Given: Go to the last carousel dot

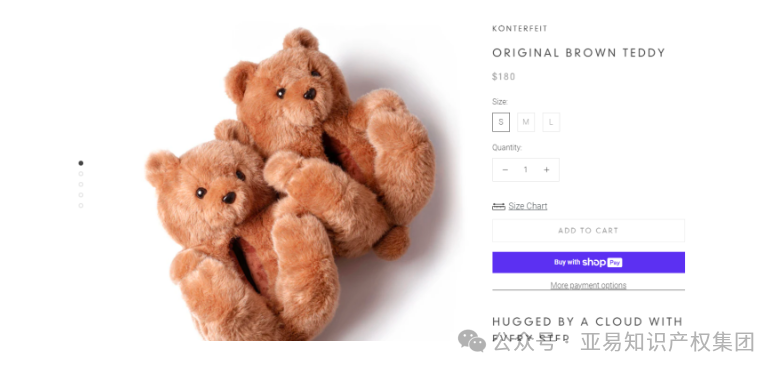Looking at the screenshot, I should tap(81, 206).
